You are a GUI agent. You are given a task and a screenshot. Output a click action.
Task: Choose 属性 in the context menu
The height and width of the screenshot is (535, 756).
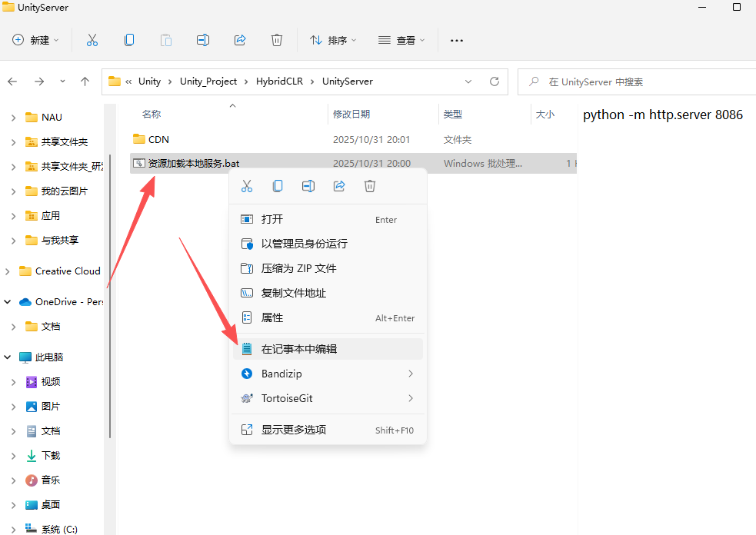[x=328, y=317]
